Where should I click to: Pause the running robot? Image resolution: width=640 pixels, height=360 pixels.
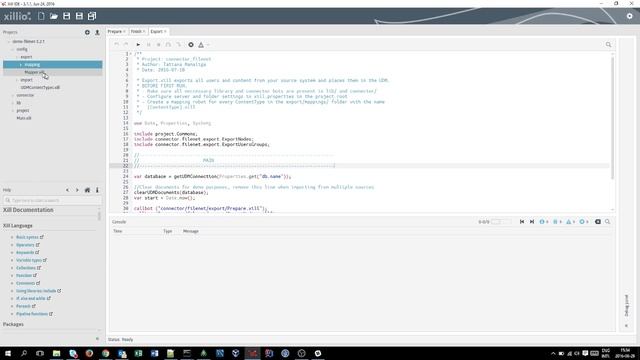point(149,44)
